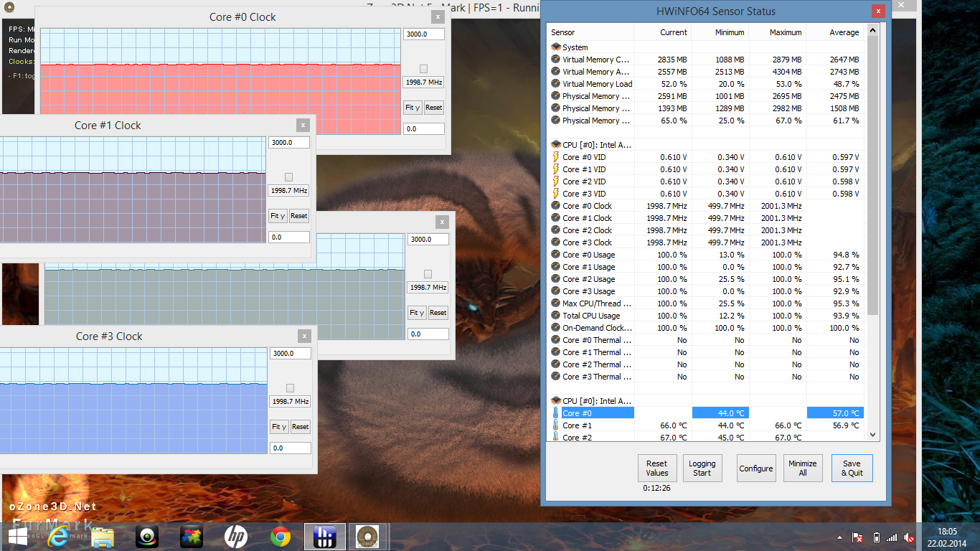
Task: Click the 3000.0 maximum field in Core #1 Clock window
Action: (289, 142)
